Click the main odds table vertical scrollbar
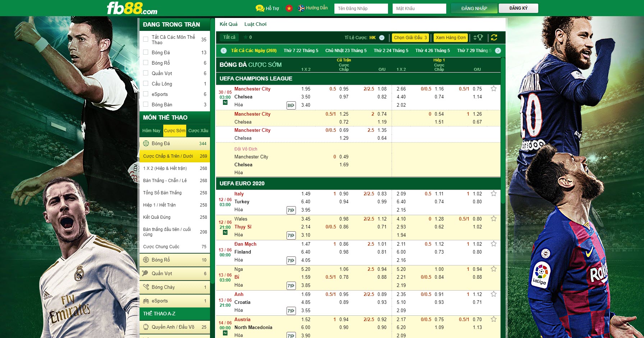The width and height of the screenshot is (644, 338). click(x=503, y=131)
